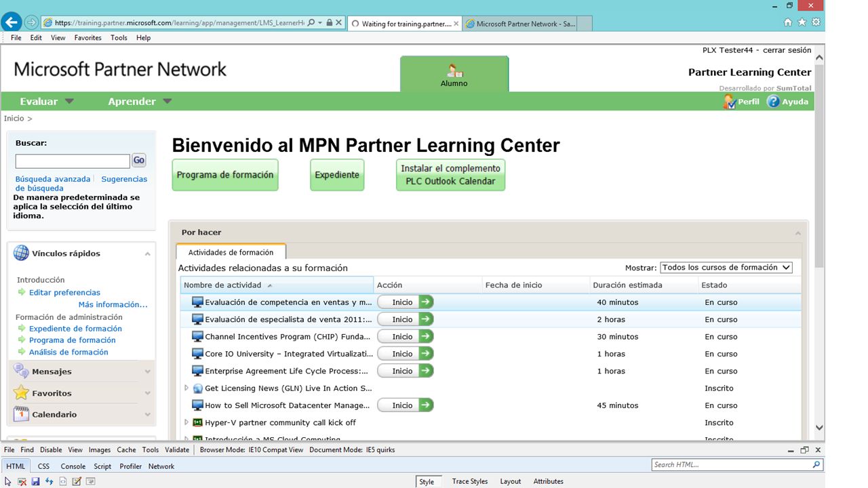Open Análisis de formación link
Viewport: 868px width, 488px height.
click(68, 352)
